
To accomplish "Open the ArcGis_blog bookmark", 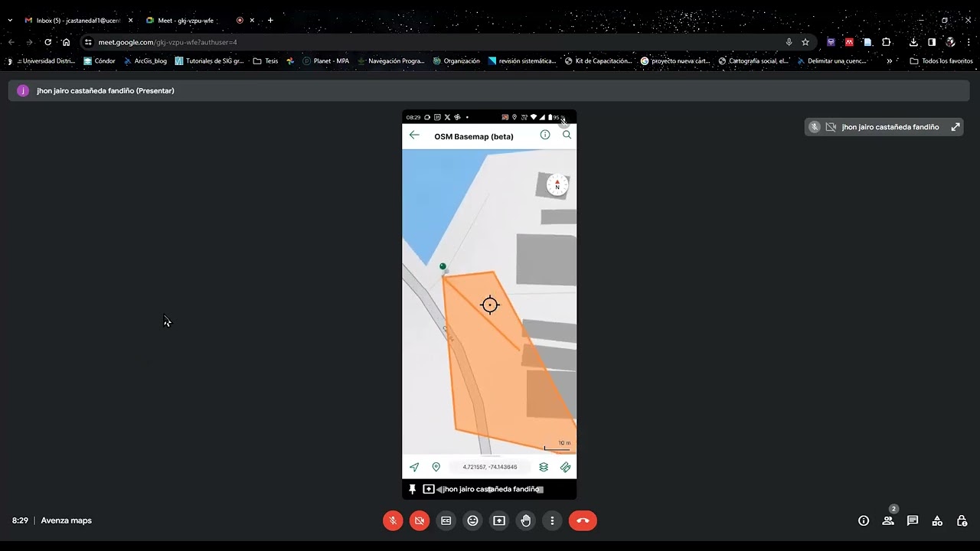I will tap(145, 61).
